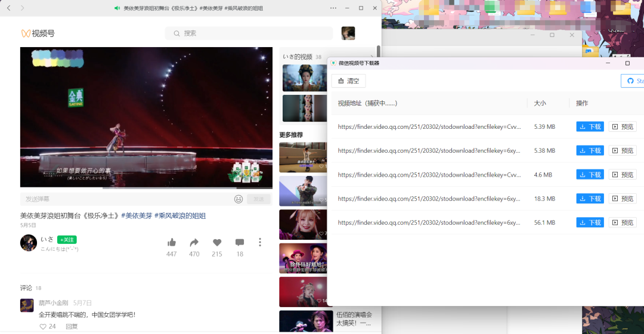This screenshot has height=334, width=644.
Task: Click the comment bubble icon with 18
Action: [240, 242]
